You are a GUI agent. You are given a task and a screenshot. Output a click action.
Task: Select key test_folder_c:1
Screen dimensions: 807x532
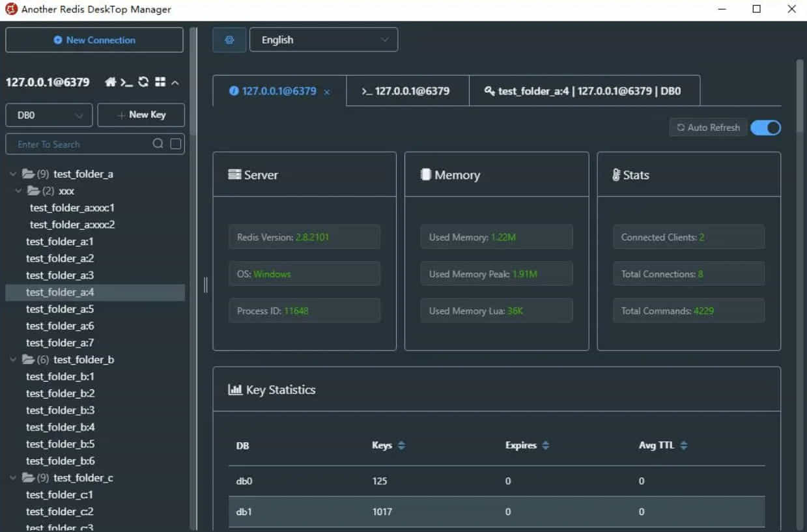pyautogui.click(x=60, y=494)
